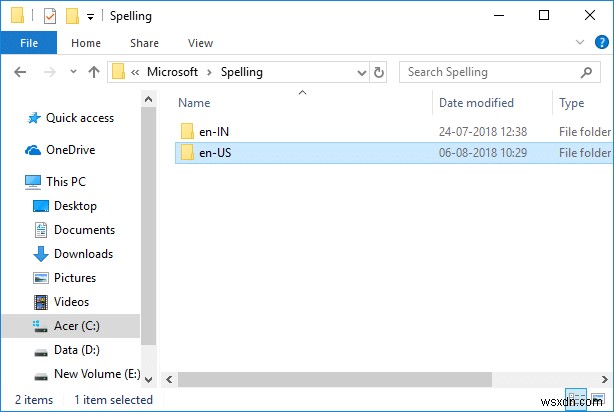Click navigation pane scroll down arrow
Image resolution: width=614 pixels, height=412 pixels.
tap(148, 379)
